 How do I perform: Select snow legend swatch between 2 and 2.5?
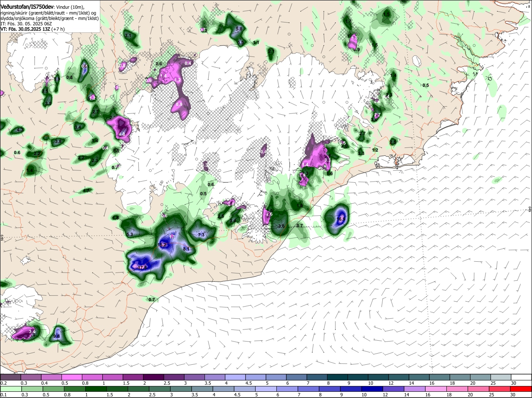pos(153,377)
